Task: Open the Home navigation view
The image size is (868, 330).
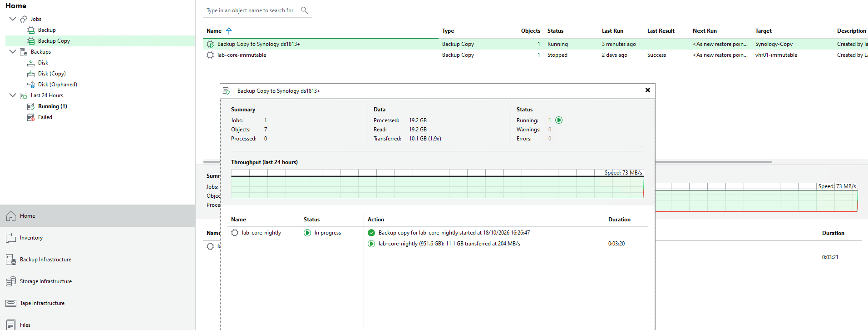Action: (x=98, y=216)
